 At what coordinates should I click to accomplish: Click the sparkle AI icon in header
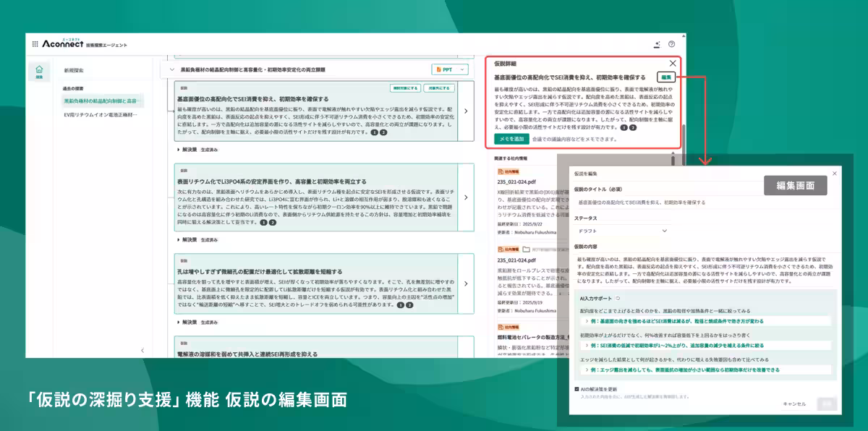click(x=657, y=44)
